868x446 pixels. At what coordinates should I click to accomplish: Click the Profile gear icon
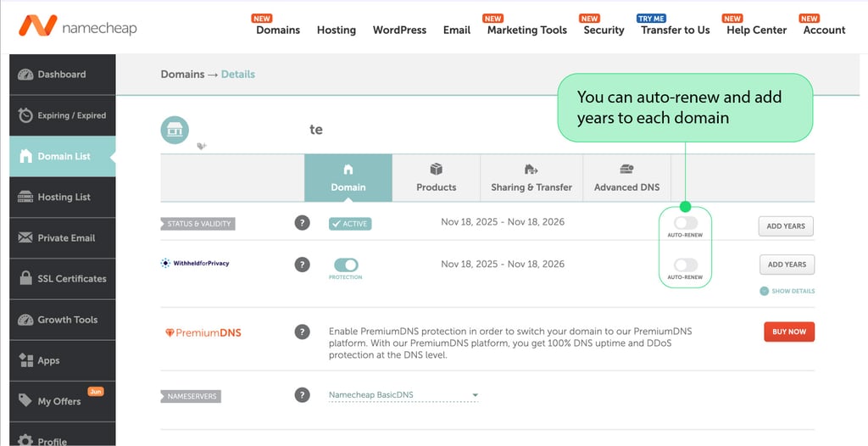point(25,441)
